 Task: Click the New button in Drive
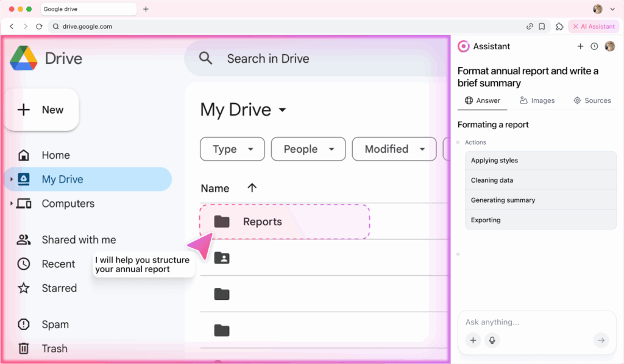point(41,110)
